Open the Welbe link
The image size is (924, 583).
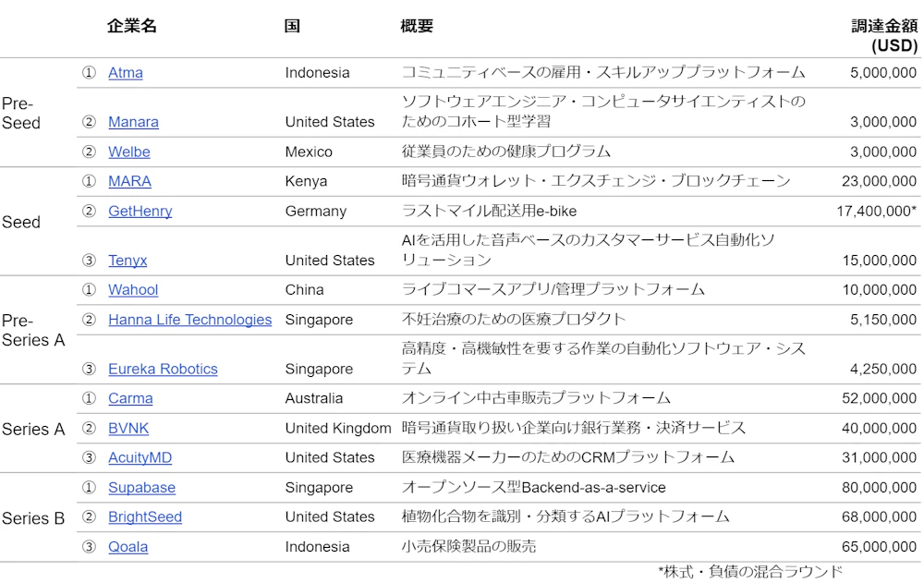tap(129, 152)
